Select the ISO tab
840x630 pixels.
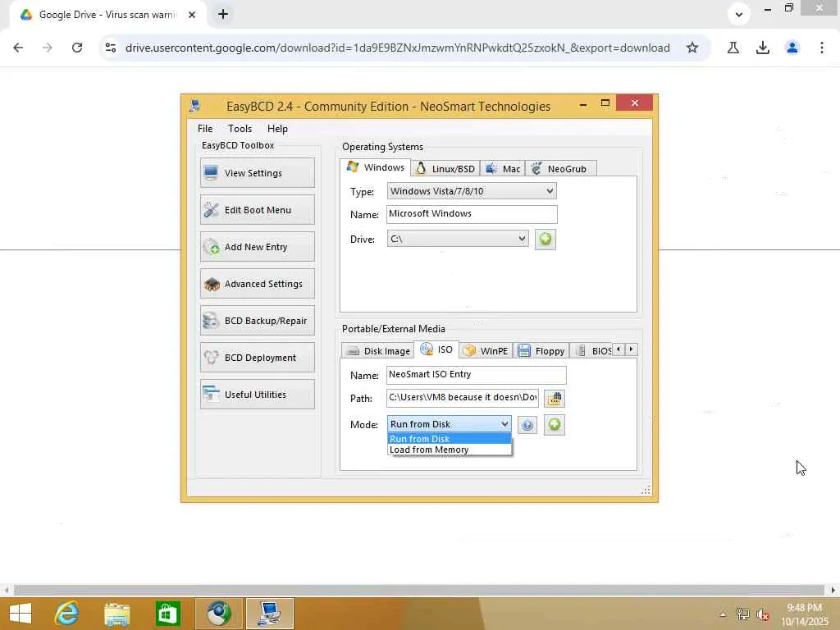[436, 349]
